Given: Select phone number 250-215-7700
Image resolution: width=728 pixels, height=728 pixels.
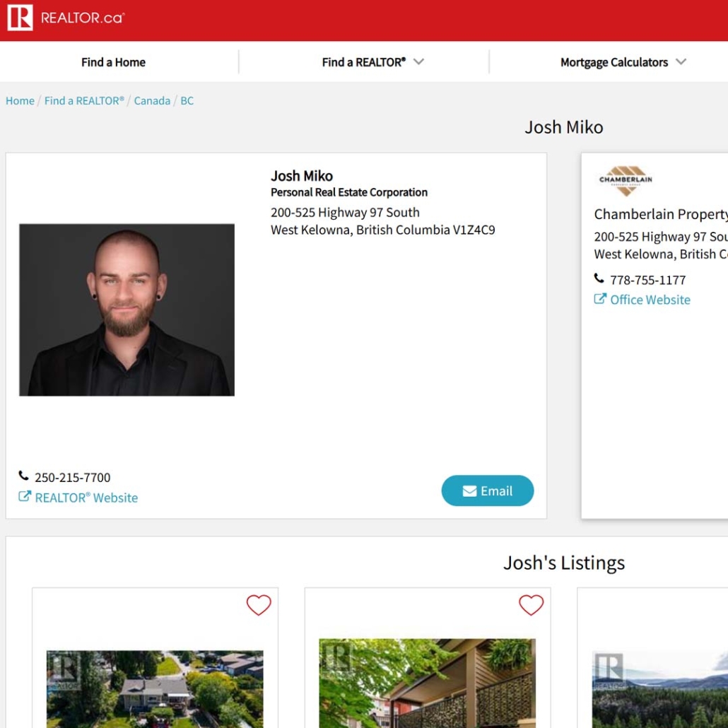Looking at the screenshot, I should (73, 477).
